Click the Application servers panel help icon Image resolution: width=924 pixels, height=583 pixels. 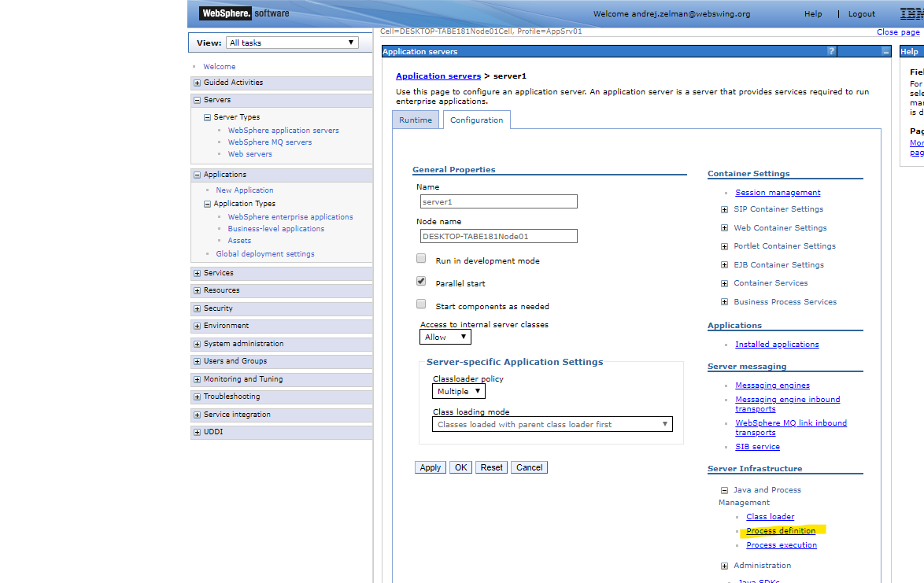831,51
